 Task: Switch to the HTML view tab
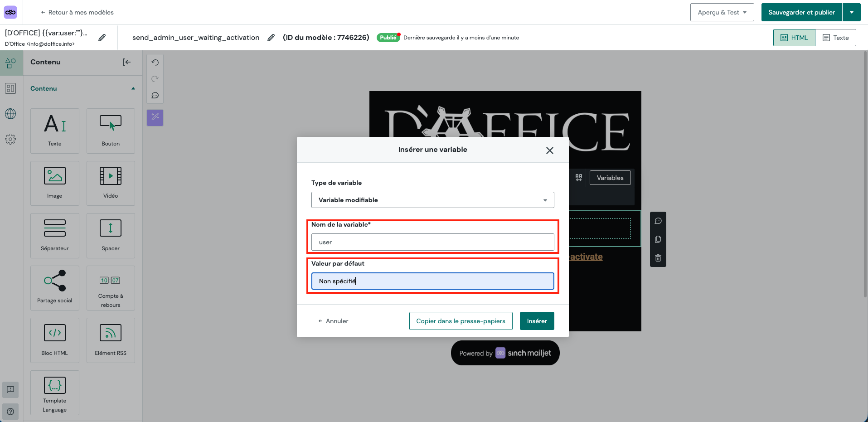[x=794, y=38]
